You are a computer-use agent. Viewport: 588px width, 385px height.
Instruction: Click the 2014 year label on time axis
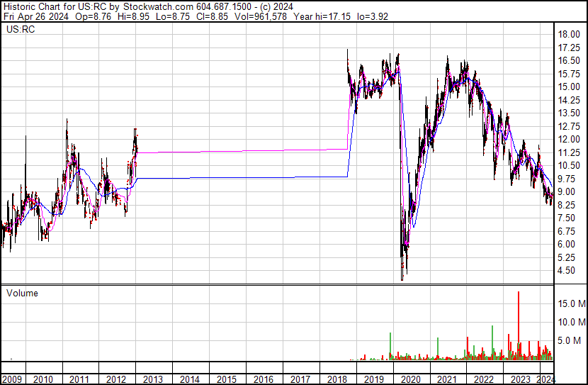click(190, 379)
